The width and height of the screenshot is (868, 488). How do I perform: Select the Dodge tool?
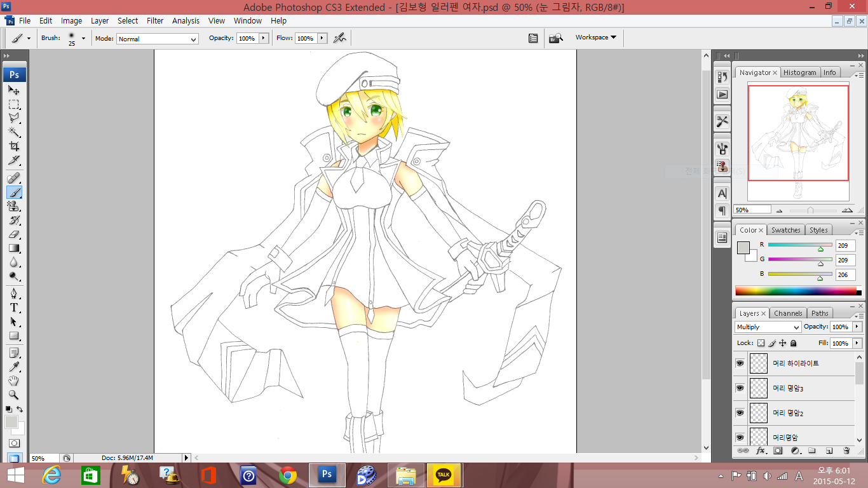click(14, 276)
